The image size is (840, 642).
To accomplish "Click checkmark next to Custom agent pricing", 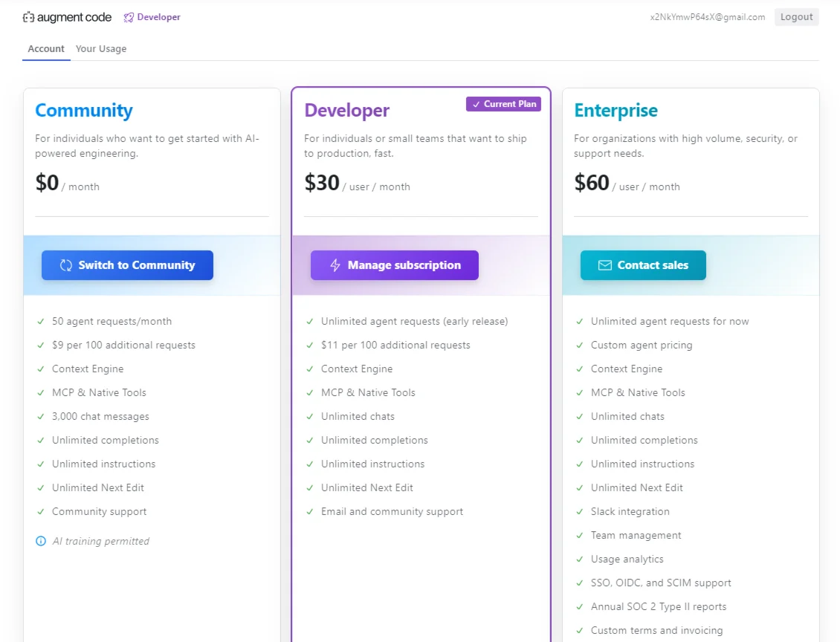I will (x=580, y=346).
